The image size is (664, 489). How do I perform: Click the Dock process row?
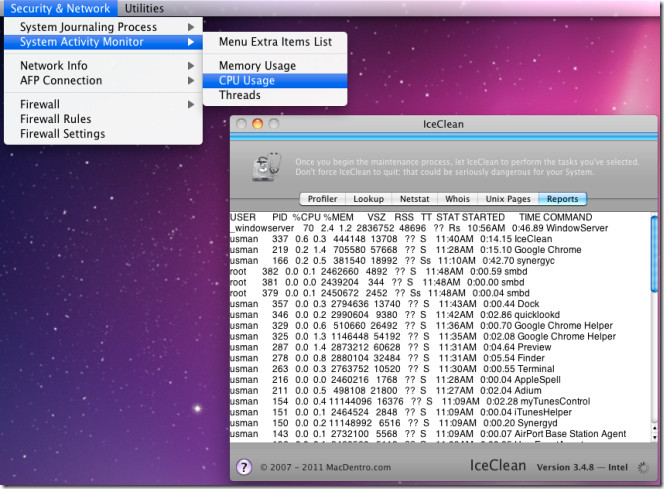(440, 304)
